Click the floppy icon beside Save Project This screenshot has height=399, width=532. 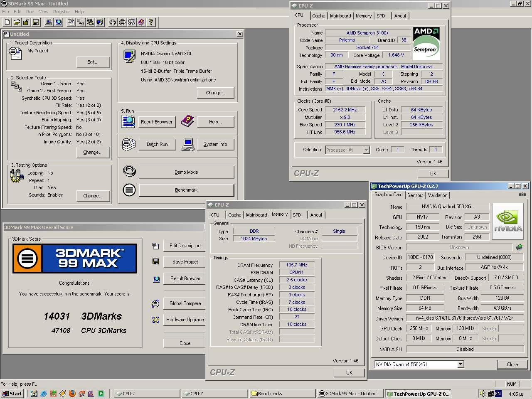[155, 261]
